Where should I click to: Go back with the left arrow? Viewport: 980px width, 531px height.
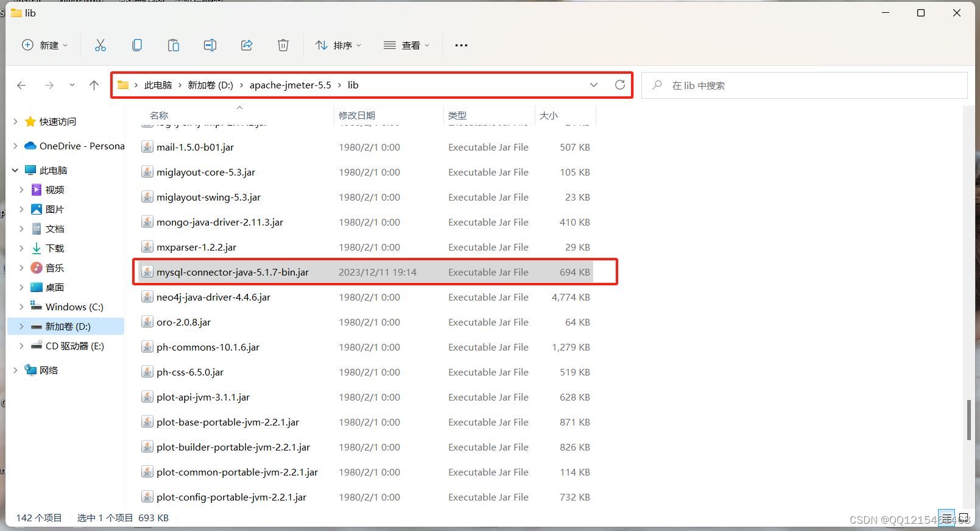(x=21, y=85)
